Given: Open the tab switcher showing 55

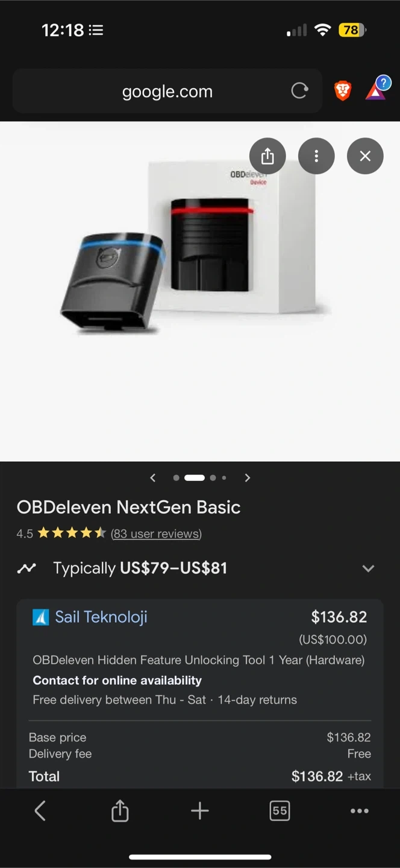Looking at the screenshot, I should click(x=280, y=811).
